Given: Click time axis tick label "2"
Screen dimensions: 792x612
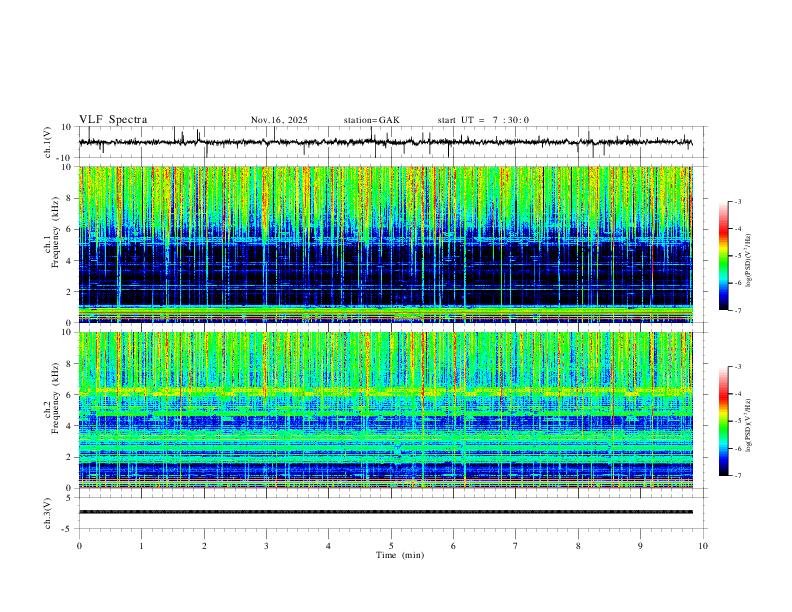Looking at the screenshot, I should coord(204,546).
